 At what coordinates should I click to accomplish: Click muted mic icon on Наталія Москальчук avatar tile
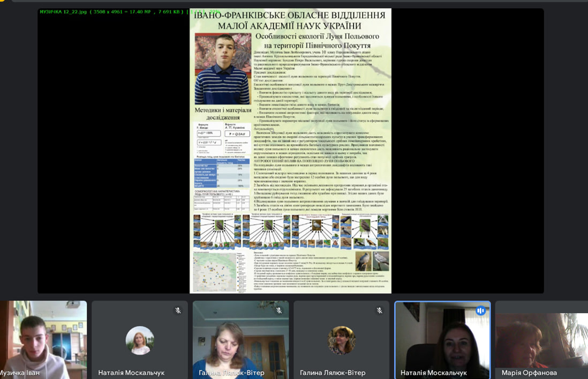(178, 310)
